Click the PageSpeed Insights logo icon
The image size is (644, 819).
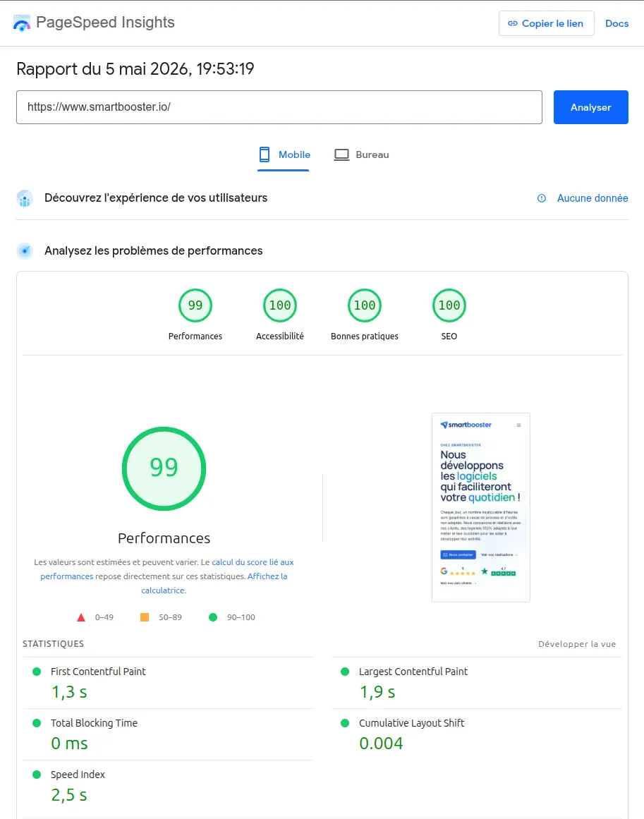point(21,23)
